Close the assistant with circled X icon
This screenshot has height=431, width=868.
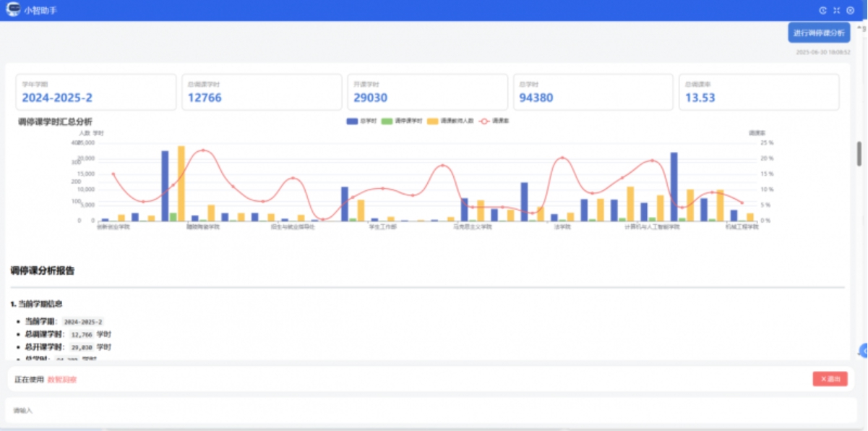point(850,10)
